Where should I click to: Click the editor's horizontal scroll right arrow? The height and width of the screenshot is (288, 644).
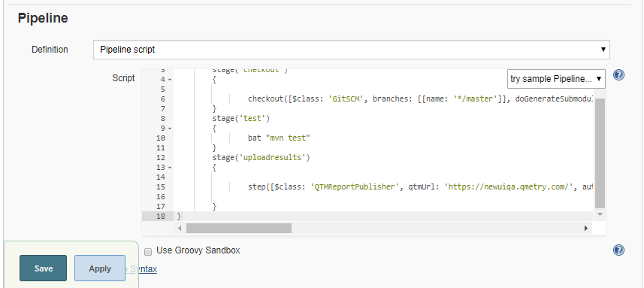[586, 228]
